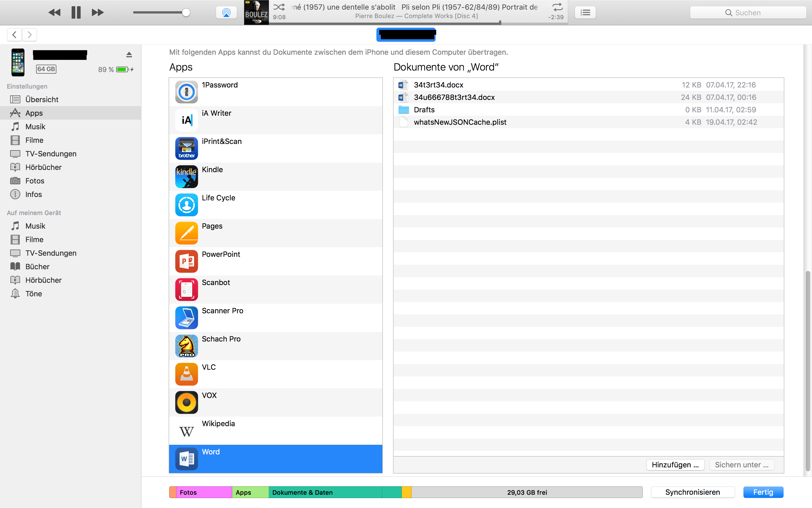Viewport: 812px width, 508px height.
Task: Click the Fertig button
Action: 763,492
